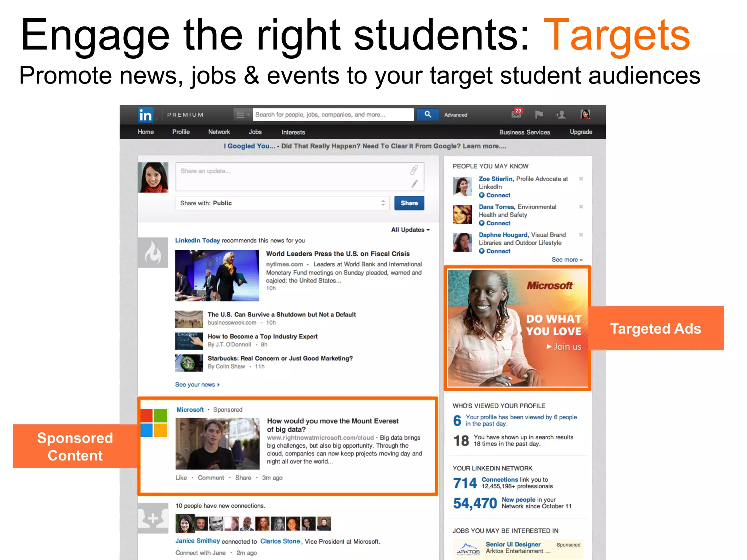
Task: Connect with Daphne Hougard
Action: click(495, 251)
